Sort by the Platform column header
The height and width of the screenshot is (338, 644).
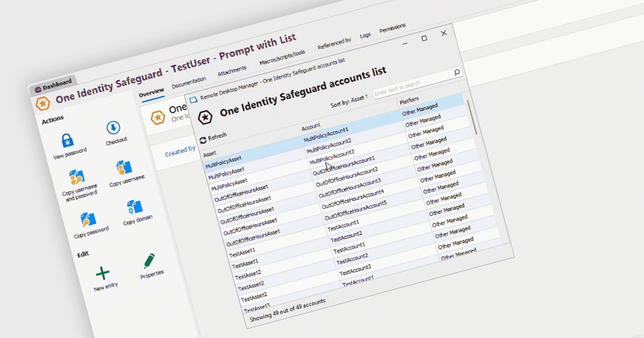click(x=409, y=101)
